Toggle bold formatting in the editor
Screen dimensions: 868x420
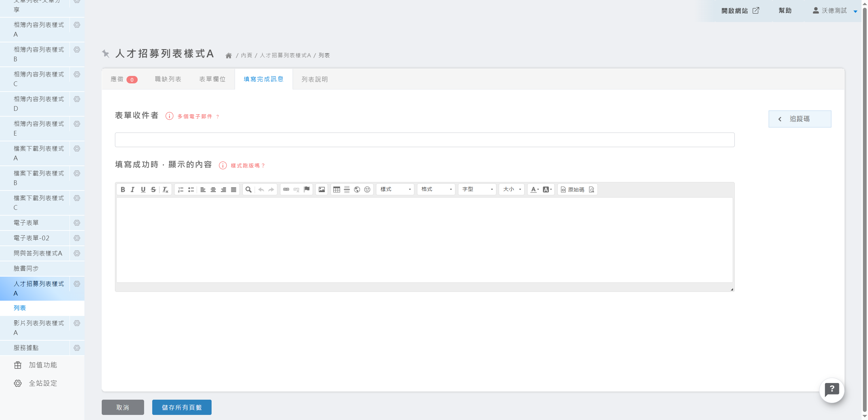tap(122, 189)
